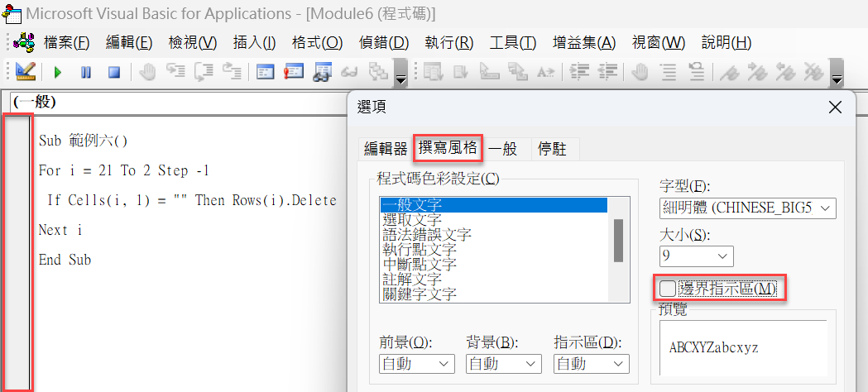This screenshot has width=868, height=392.
Task: Open the 插入(I) menu
Action: 255,42
